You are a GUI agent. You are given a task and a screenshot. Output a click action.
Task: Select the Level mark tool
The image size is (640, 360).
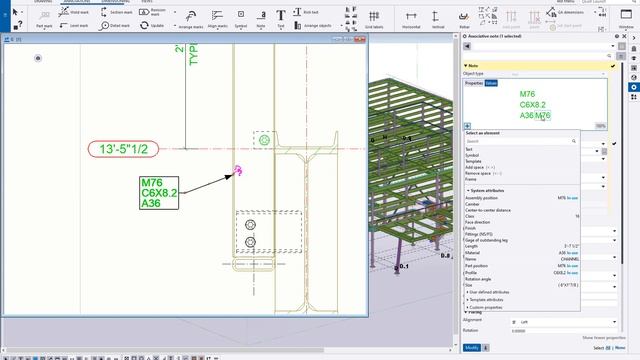[x=74, y=25]
